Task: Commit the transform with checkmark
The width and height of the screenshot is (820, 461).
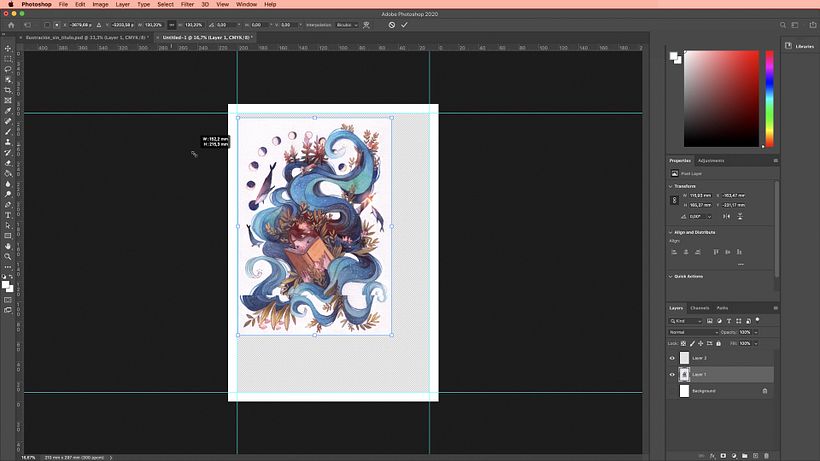Action: 404,25
